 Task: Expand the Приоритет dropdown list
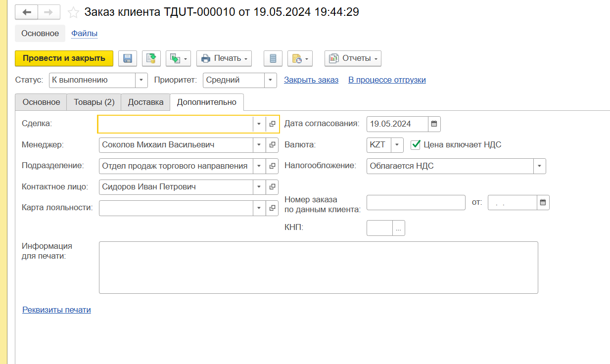click(x=270, y=80)
